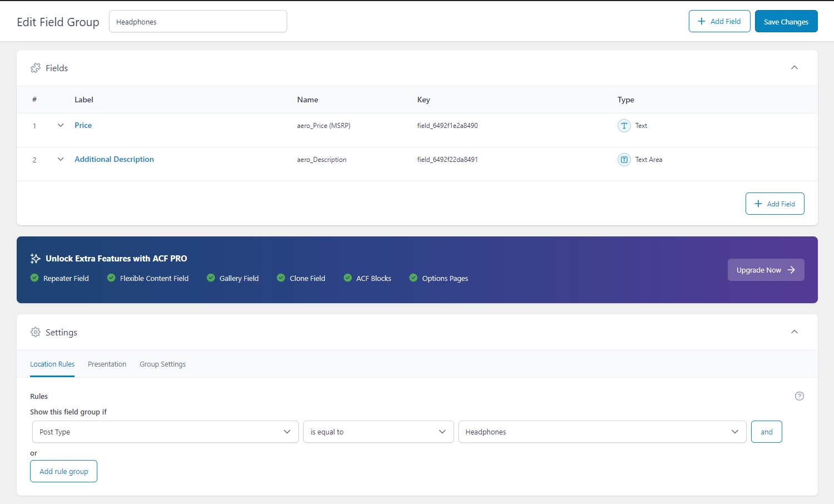Click the aero_Description name
834x504 pixels.
pyautogui.click(x=322, y=160)
